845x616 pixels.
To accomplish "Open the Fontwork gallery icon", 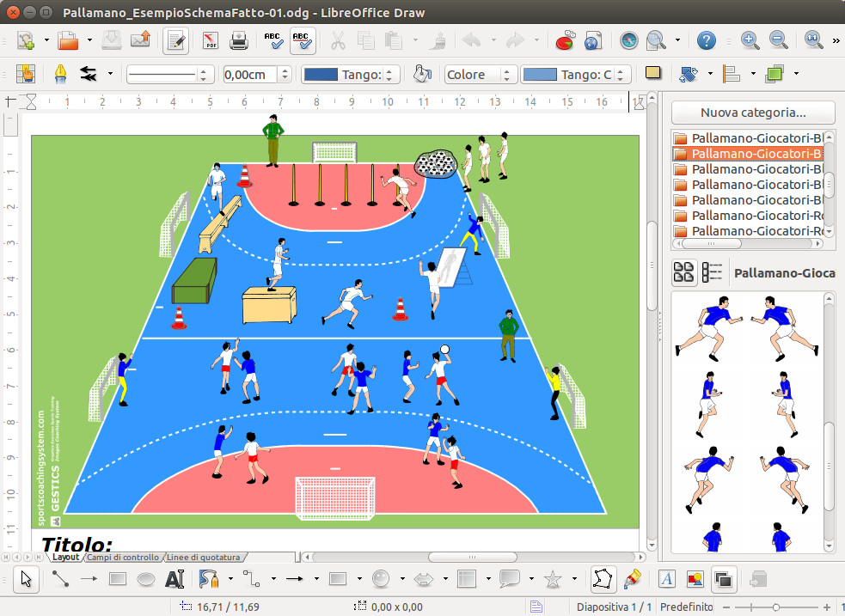I will (667, 579).
